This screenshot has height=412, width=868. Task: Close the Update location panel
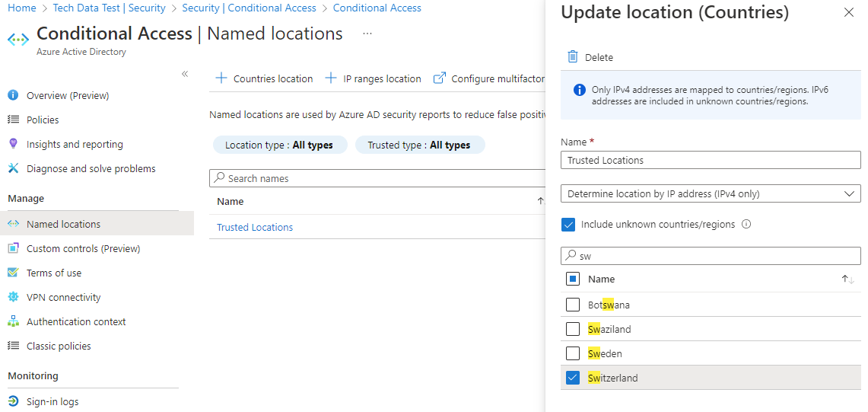(849, 13)
